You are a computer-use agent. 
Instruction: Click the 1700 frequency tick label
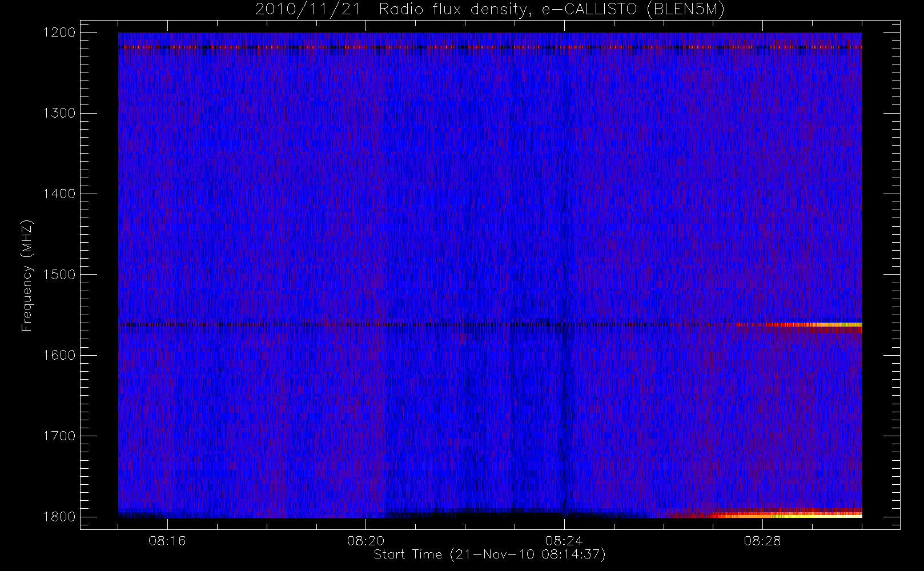[x=59, y=436]
